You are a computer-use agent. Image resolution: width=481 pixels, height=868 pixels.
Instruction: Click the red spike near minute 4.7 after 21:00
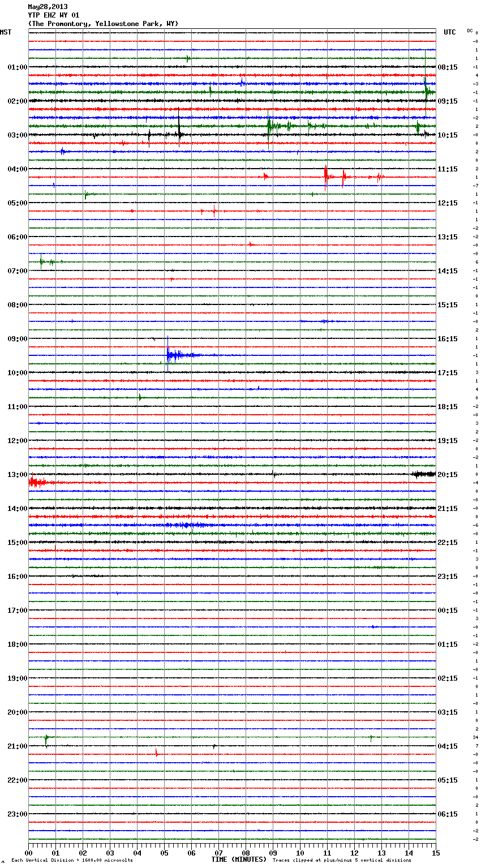pyautogui.click(x=157, y=753)
